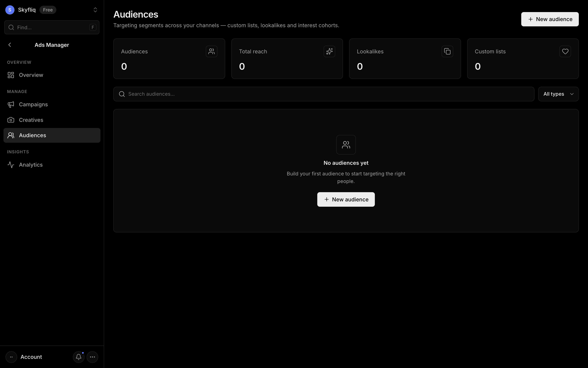The image size is (588, 368).
Task: Click New audience in empty state
Action: [346, 199]
